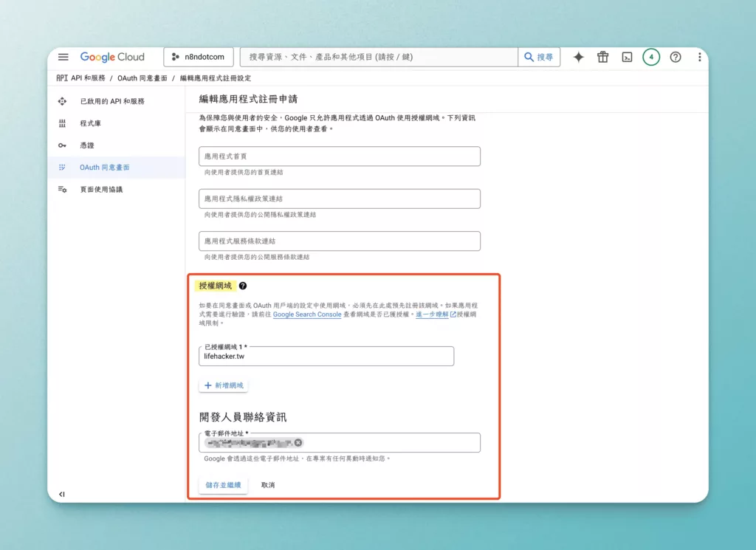
Task: Focus the 應用程式隱私權政策連結 field
Action: point(340,199)
